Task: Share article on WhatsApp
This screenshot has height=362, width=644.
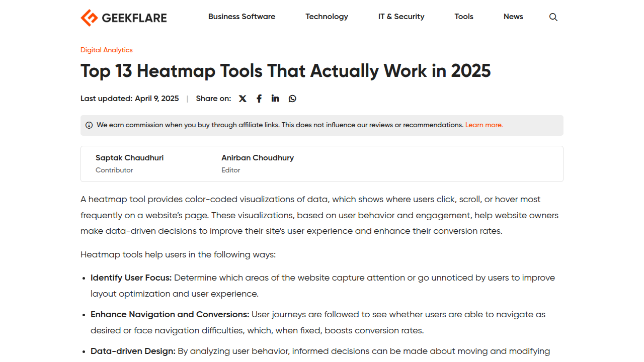Action: point(292,99)
